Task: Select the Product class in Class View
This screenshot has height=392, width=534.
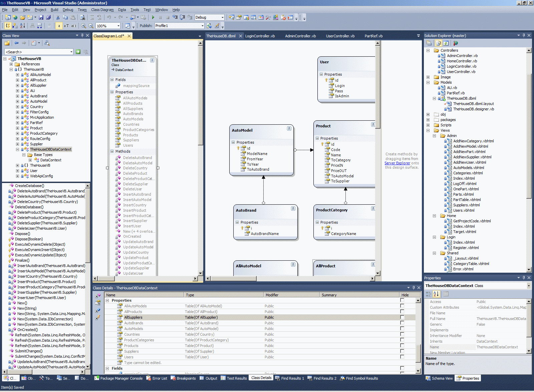Action: tap(36, 128)
